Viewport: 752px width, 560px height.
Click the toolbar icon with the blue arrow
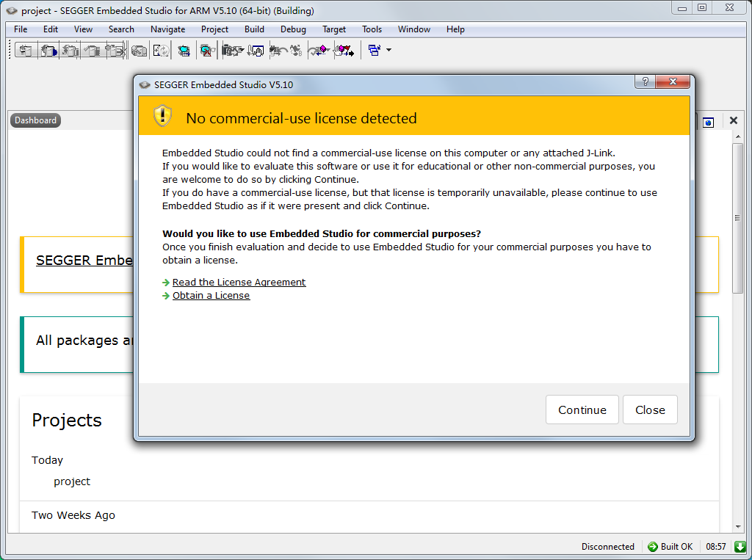tap(49, 51)
